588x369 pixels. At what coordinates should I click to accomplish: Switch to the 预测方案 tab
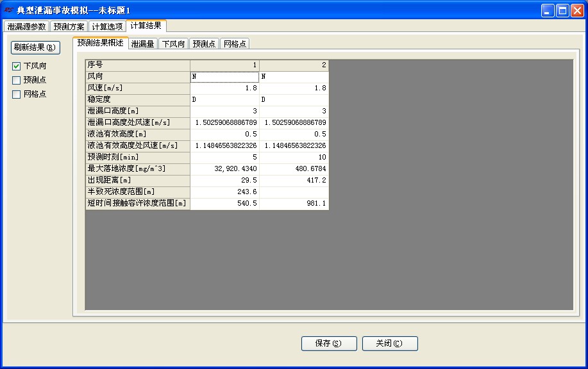pyautogui.click(x=69, y=27)
